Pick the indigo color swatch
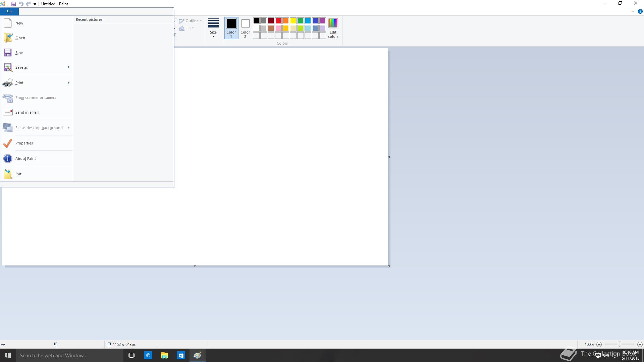644x362 pixels. coord(315,21)
